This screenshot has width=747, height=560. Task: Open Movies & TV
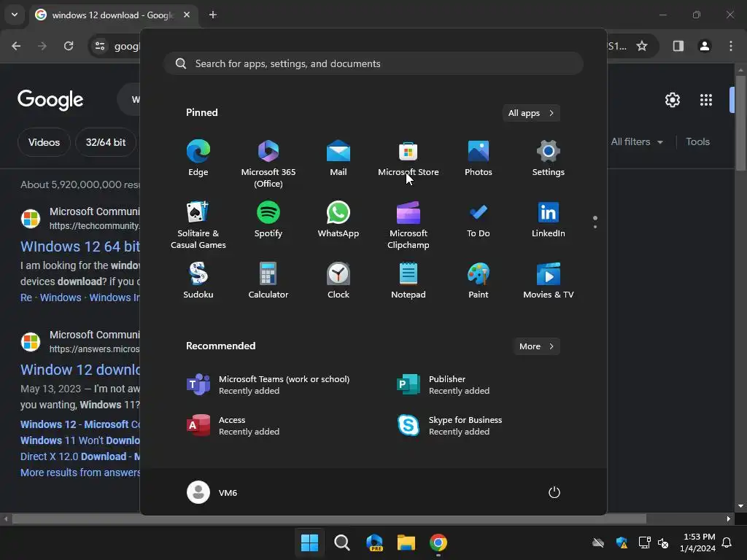[x=549, y=281]
